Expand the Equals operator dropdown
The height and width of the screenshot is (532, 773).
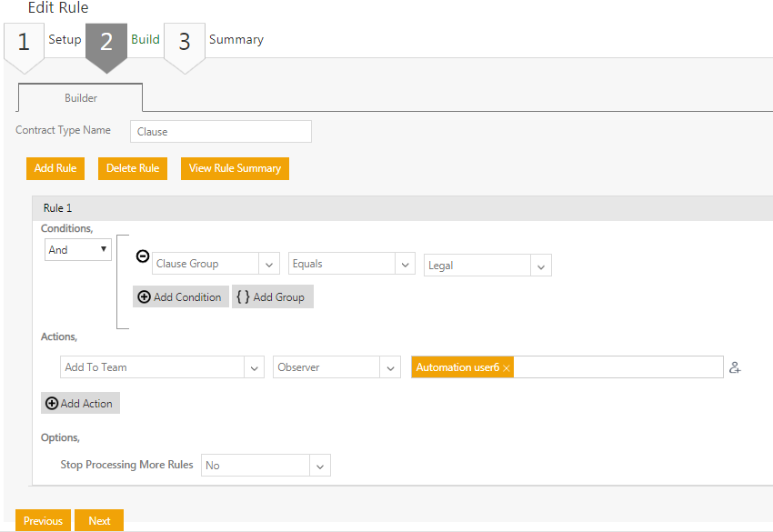(x=406, y=265)
